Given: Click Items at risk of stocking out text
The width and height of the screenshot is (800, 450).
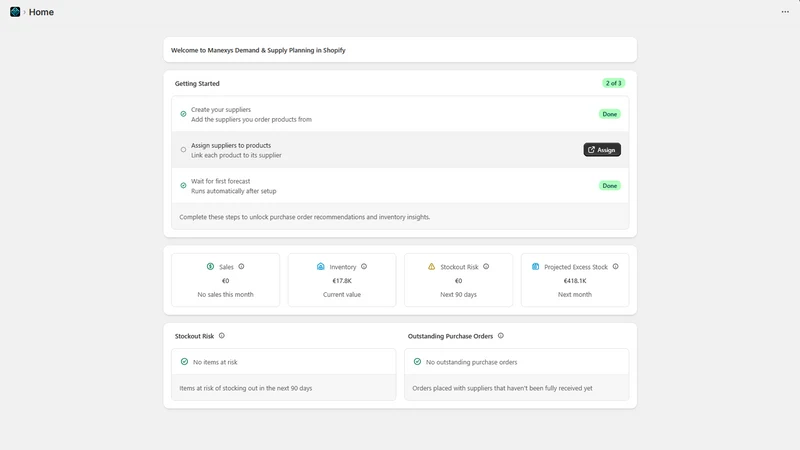Looking at the screenshot, I should coord(245,388).
